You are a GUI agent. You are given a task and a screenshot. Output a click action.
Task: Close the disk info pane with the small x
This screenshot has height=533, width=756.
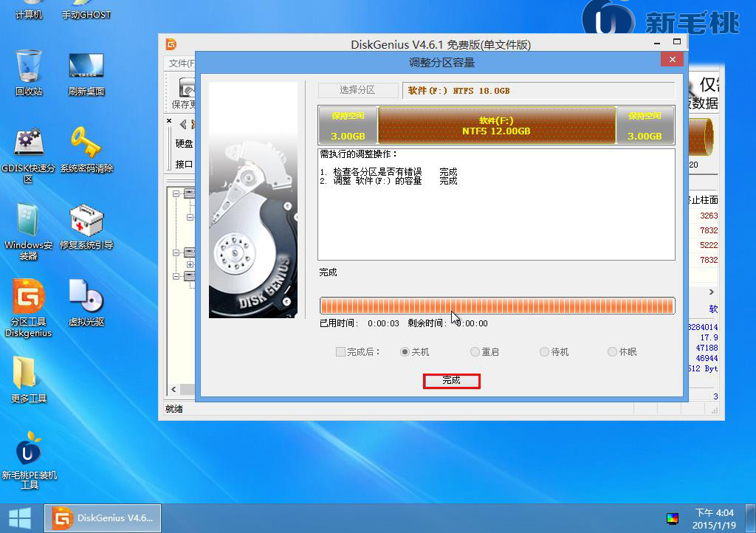click(x=169, y=121)
